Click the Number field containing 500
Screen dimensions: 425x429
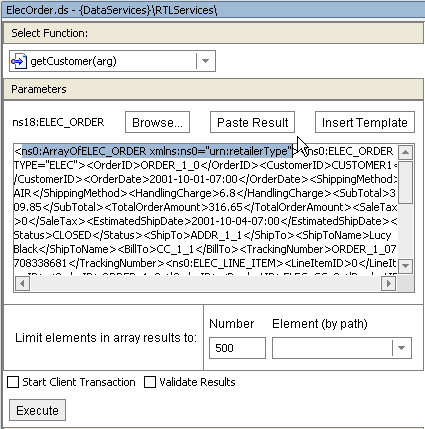coord(237,348)
